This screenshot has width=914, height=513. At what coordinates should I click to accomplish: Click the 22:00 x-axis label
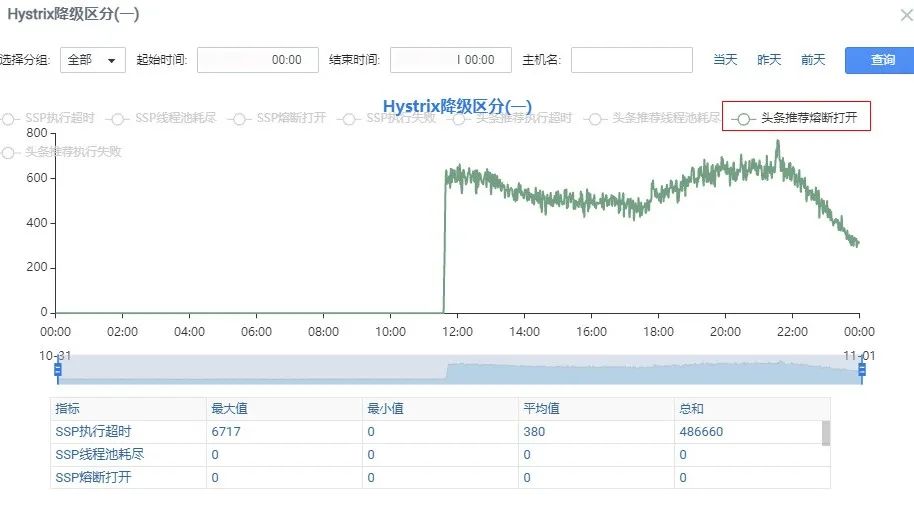click(x=792, y=332)
